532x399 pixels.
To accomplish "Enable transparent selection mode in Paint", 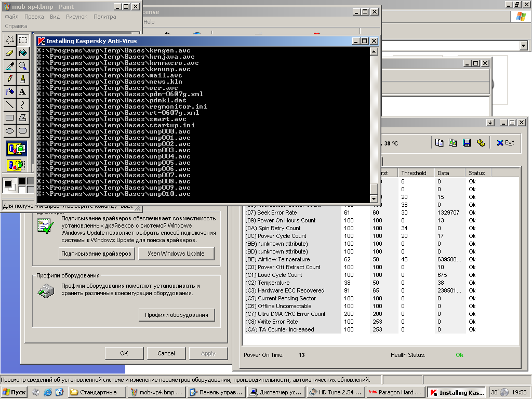I will pyautogui.click(x=16, y=165).
